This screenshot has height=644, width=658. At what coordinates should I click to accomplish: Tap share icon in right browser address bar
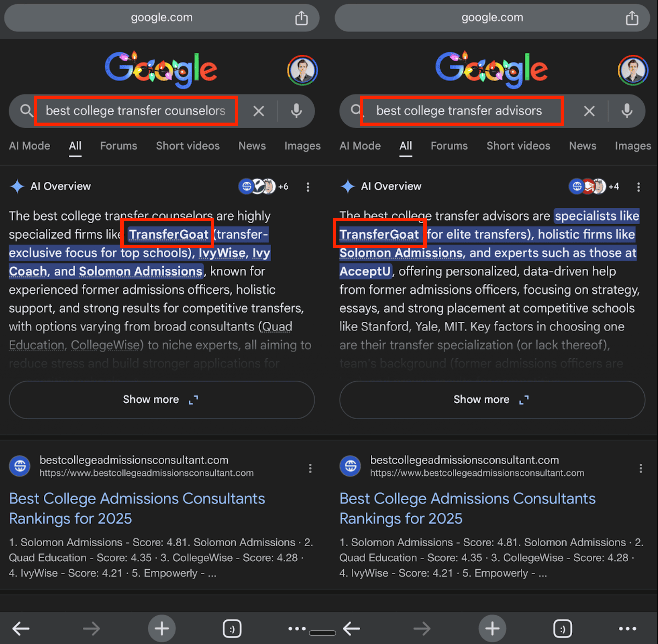click(x=632, y=18)
